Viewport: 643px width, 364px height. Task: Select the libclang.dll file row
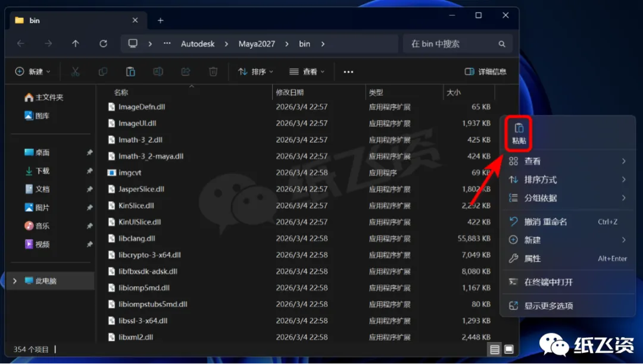click(x=300, y=239)
